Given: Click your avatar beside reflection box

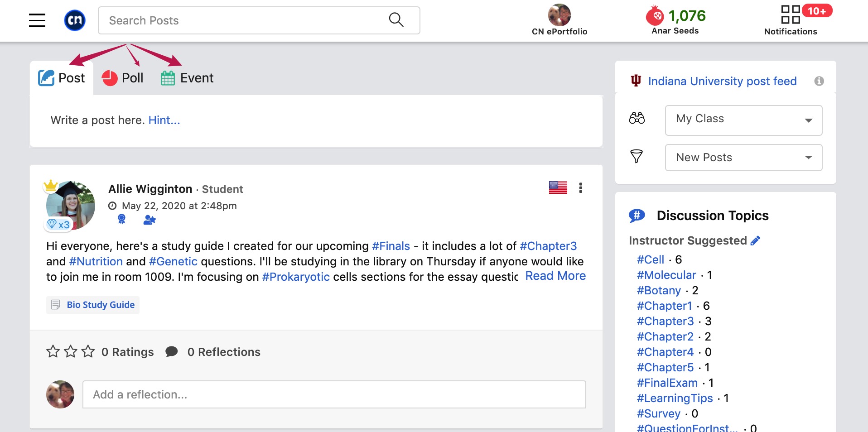Looking at the screenshot, I should pyautogui.click(x=60, y=394).
